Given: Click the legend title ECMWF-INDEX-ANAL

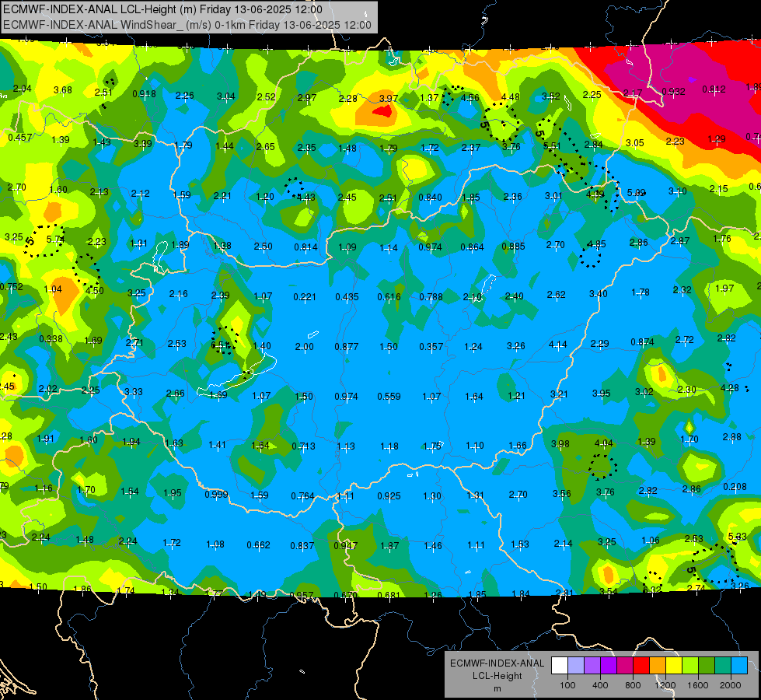Looking at the screenshot, I should [497, 663].
